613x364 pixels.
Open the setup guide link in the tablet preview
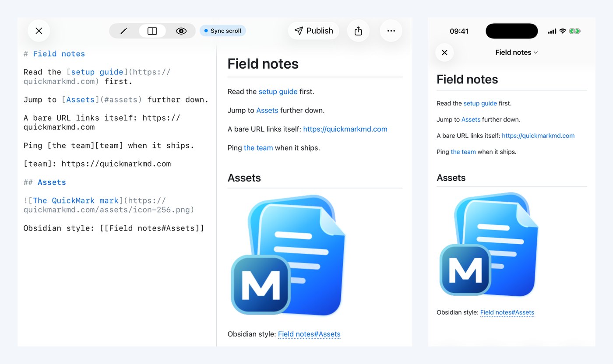click(x=278, y=91)
